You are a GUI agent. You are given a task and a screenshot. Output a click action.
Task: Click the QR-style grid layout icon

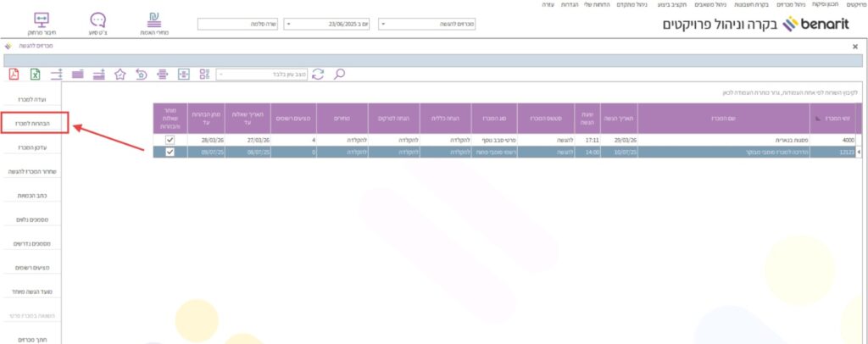203,75
